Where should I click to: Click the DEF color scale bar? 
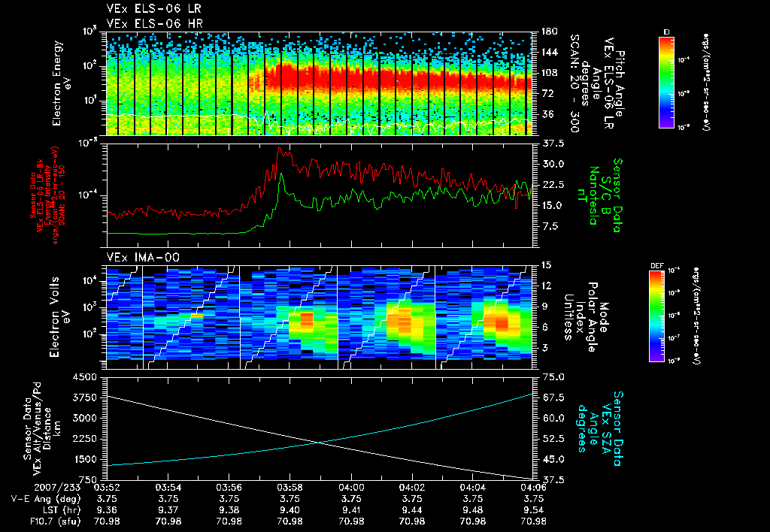656,316
